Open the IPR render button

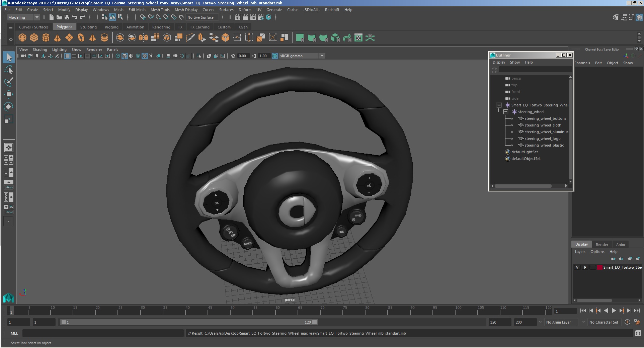point(253,17)
